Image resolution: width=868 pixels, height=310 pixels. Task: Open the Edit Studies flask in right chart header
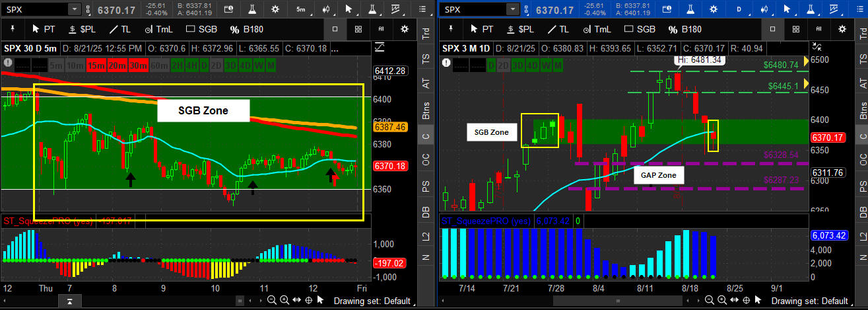pos(690,9)
